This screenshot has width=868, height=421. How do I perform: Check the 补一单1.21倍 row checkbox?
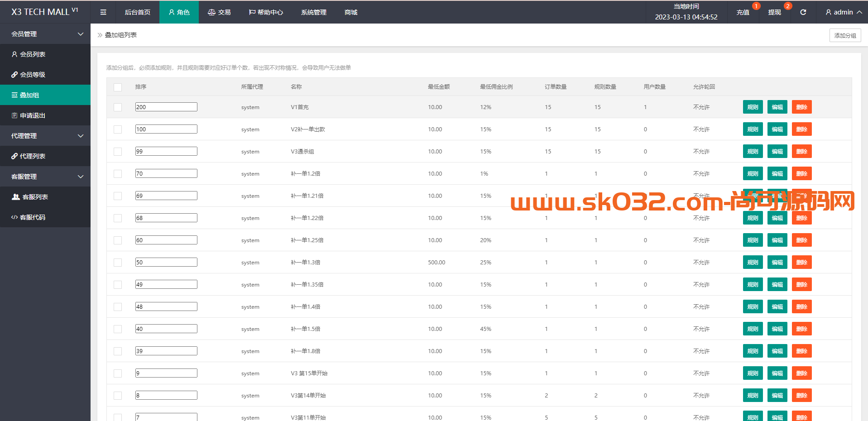click(118, 196)
